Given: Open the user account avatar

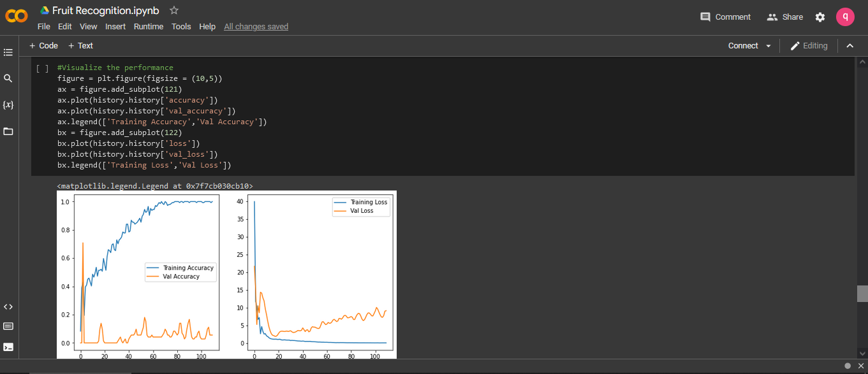Looking at the screenshot, I should tap(845, 17).
